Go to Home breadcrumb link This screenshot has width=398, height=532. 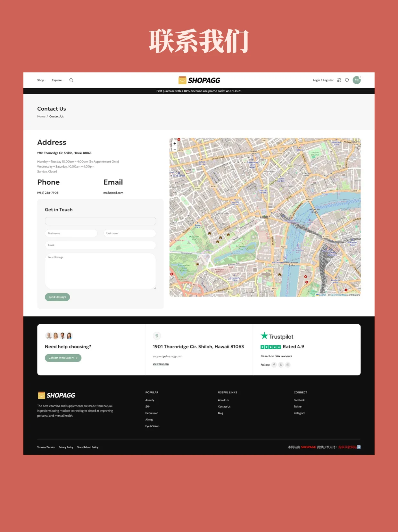pos(41,116)
